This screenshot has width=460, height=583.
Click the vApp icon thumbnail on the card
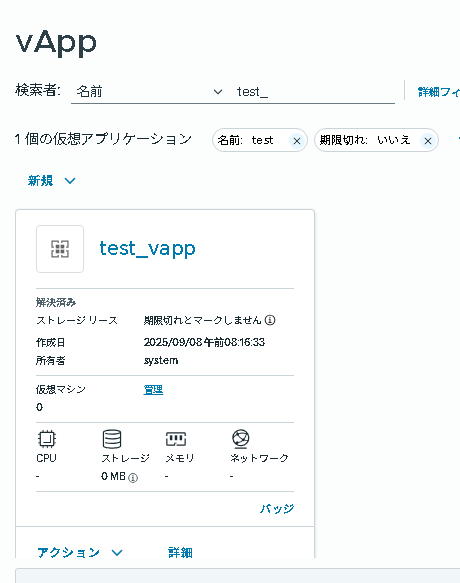(60, 249)
